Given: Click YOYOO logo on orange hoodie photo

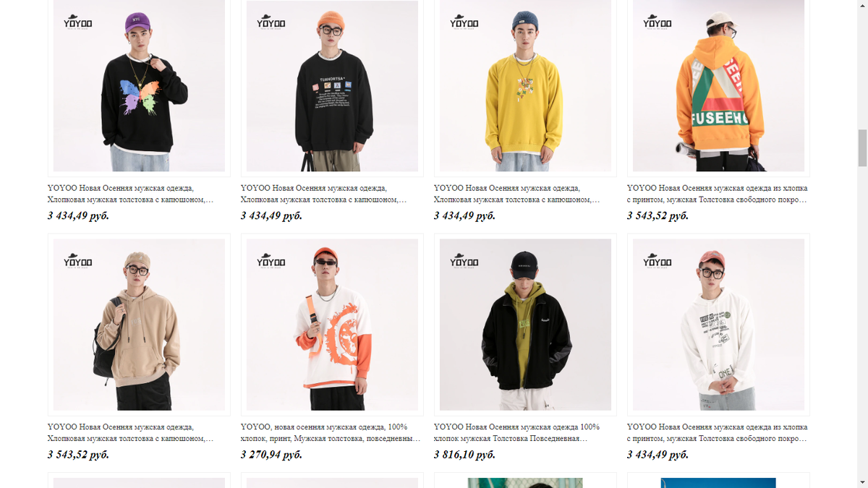Looking at the screenshot, I should point(657,22).
